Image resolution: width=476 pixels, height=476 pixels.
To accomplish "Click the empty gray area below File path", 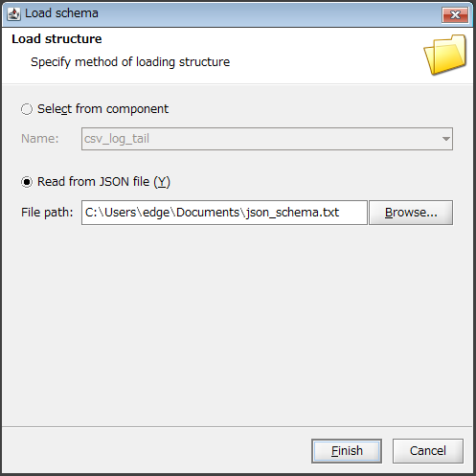I will 238,326.
